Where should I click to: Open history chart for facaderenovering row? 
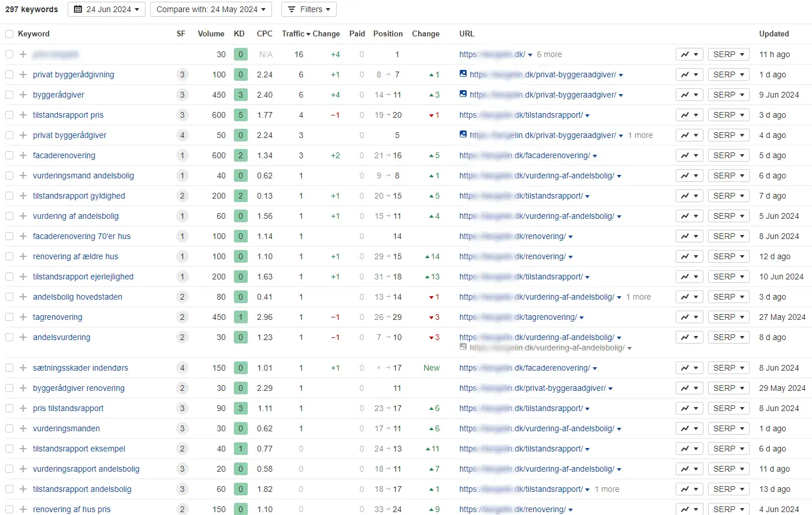690,155
